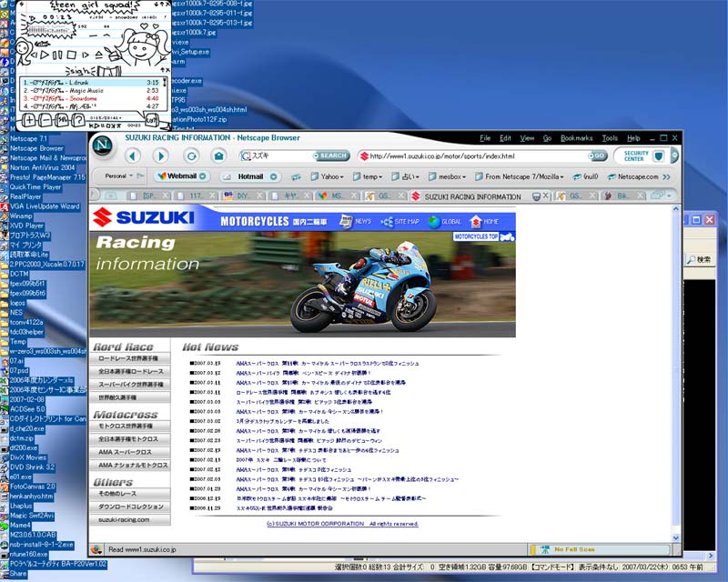This screenshot has height=582, width=728.
Task: Stop playback with the square button
Action: coord(72,55)
